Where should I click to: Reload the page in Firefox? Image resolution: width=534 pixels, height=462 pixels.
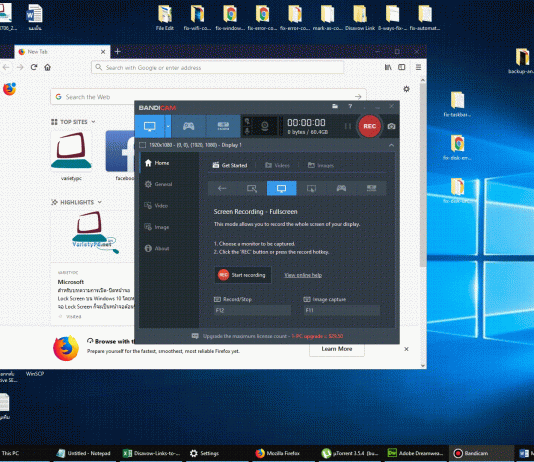pyautogui.click(x=34, y=67)
